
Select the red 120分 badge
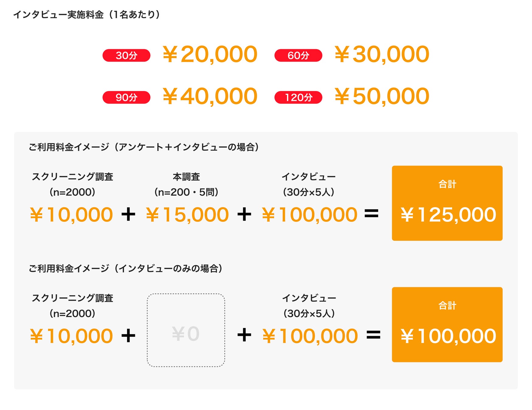point(298,97)
